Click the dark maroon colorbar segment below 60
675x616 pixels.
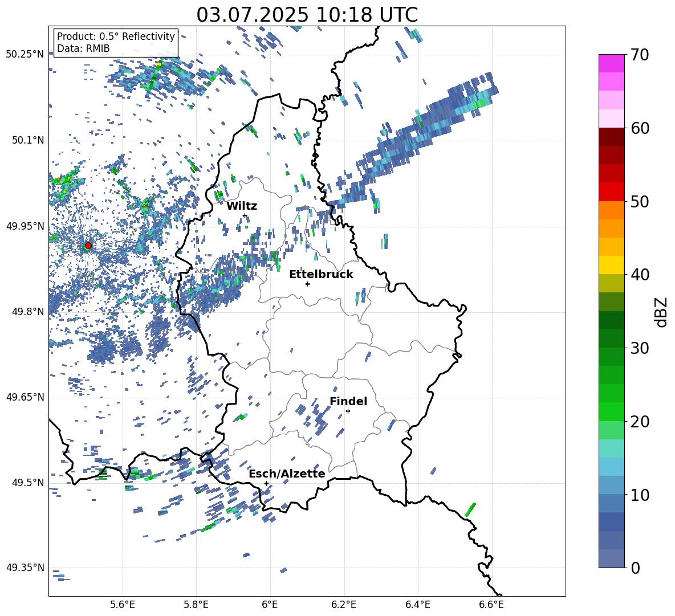point(611,137)
